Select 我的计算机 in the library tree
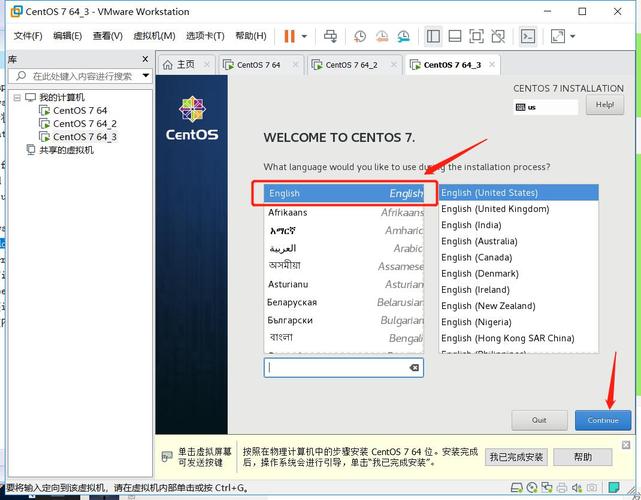This screenshot has width=641, height=500. (x=62, y=98)
